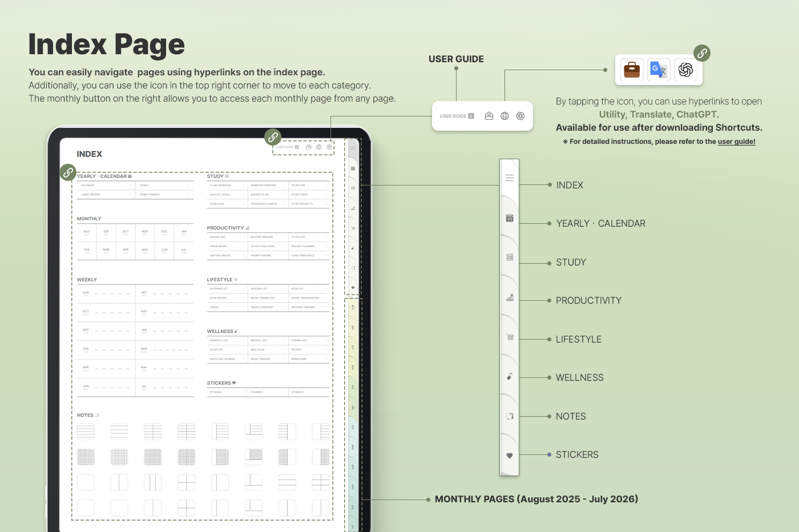Tap the brown briefcase Utility shortcut icon
The image size is (799, 532).
click(x=632, y=70)
